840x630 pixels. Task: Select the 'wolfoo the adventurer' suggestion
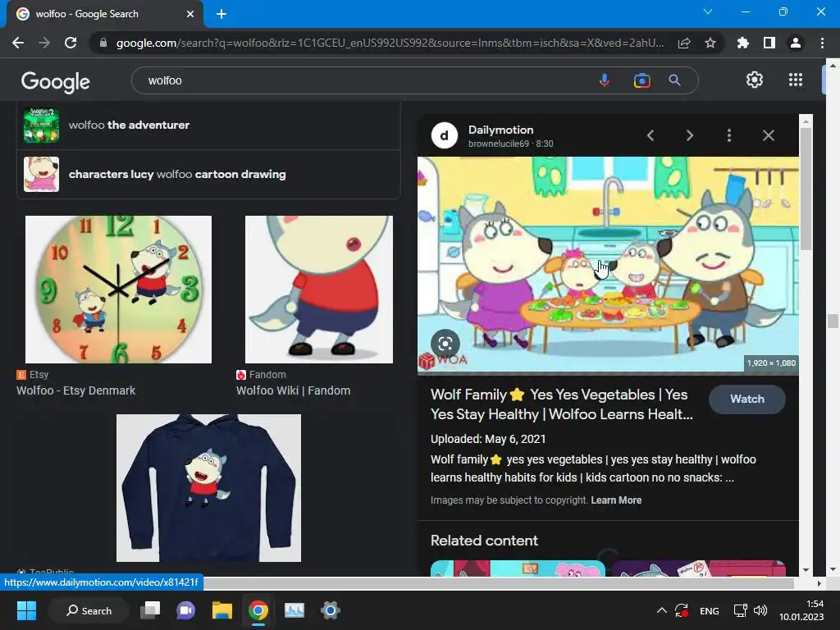pyautogui.click(x=208, y=125)
